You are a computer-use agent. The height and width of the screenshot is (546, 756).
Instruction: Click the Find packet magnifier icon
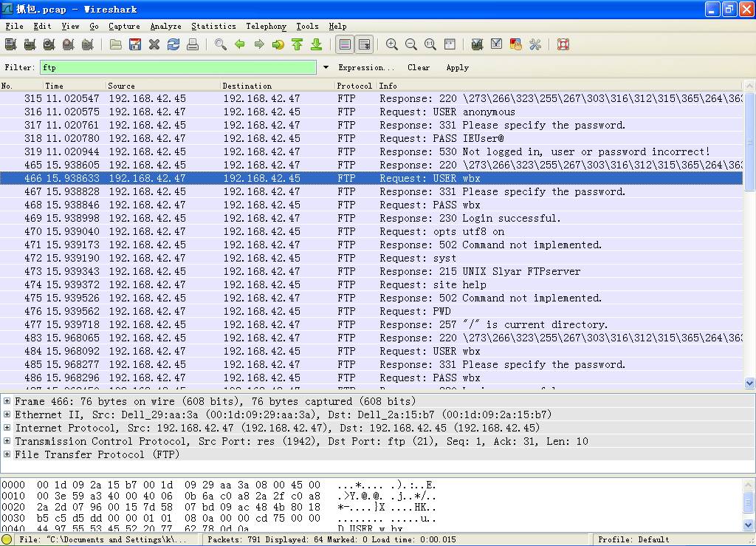click(220, 44)
